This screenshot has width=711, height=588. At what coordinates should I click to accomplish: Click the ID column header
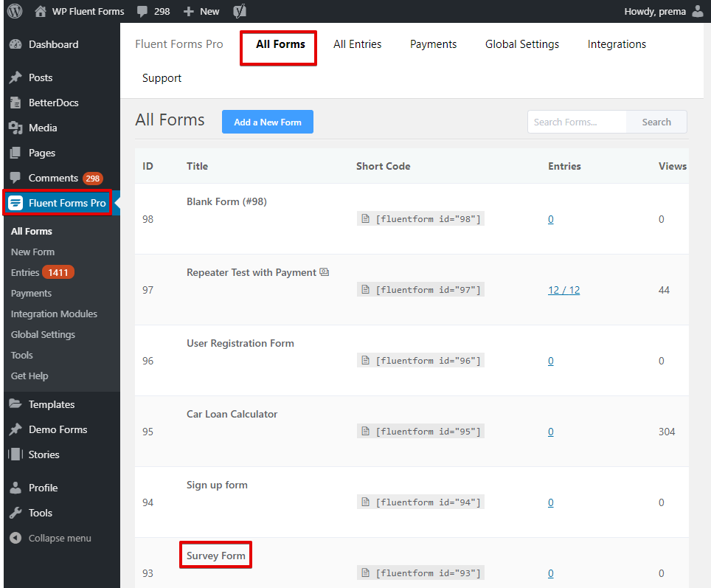tap(148, 166)
